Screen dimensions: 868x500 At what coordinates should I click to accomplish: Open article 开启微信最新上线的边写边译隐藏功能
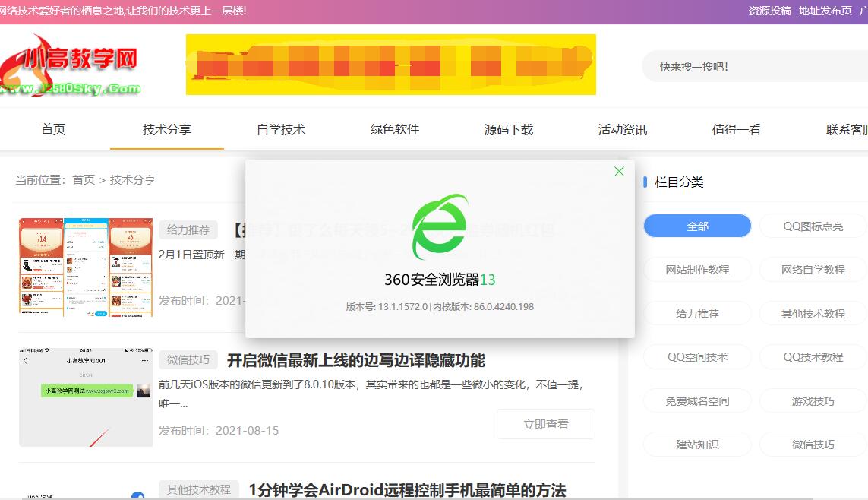[x=356, y=360]
